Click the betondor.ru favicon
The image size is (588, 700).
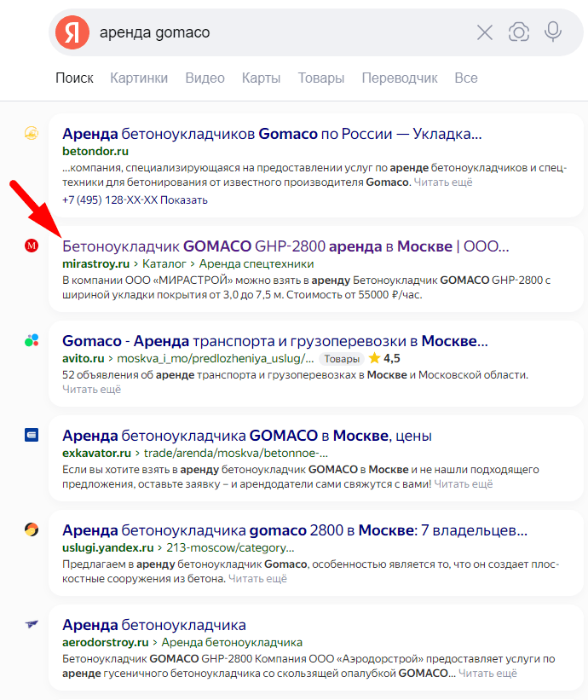click(32, 133)
